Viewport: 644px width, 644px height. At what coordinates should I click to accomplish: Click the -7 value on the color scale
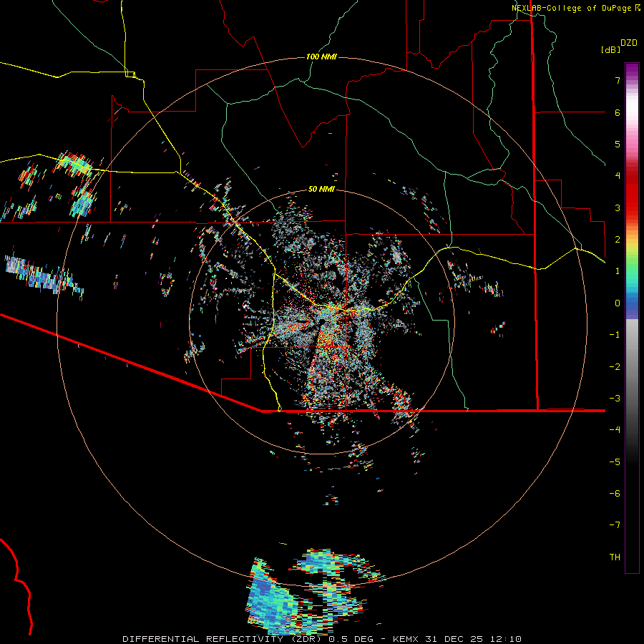point(615,525)
